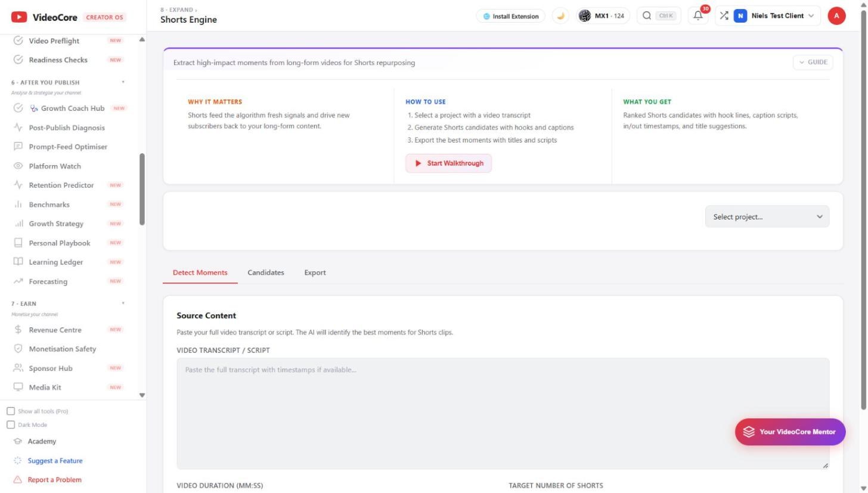This screenshot has height=493, width=868.
Task: Open the search box with Ctrl K
Action: tap(658, 16)
